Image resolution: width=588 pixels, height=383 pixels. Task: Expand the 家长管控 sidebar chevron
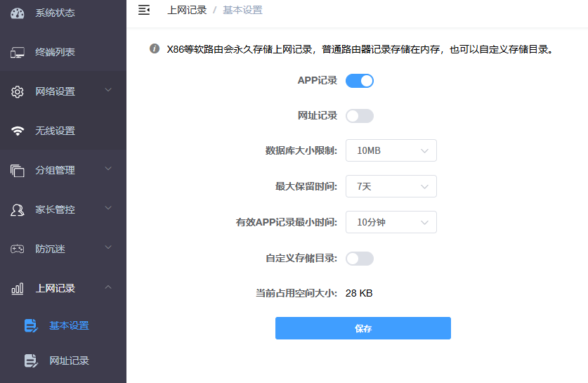pyautogui.click(x=108, y=209)
